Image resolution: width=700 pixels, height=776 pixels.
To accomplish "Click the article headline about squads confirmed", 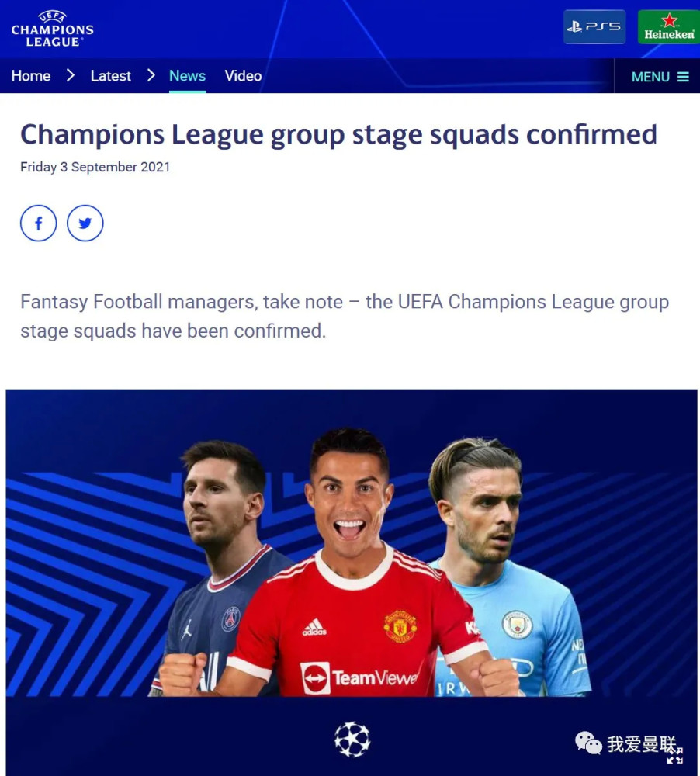I will [x=338, y=134].
